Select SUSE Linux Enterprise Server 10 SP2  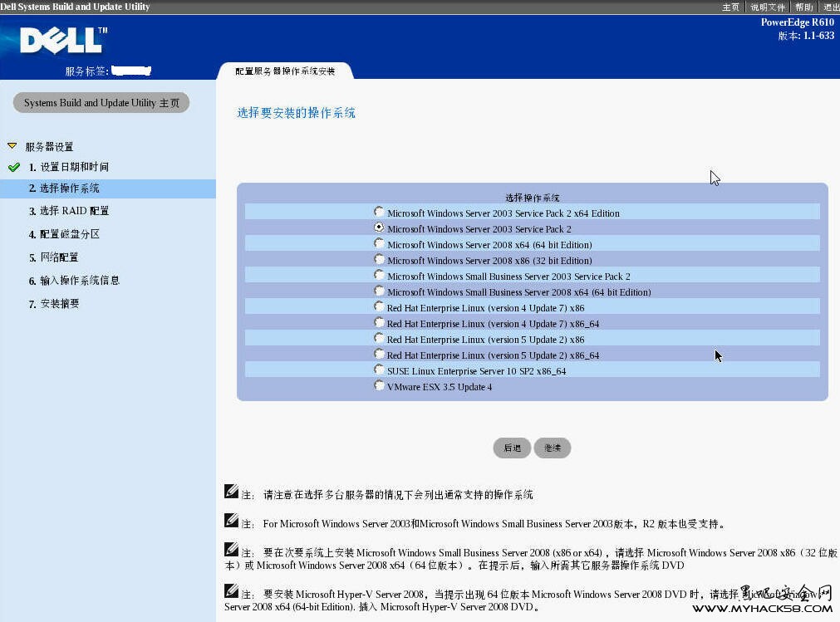tap(379, 370)
